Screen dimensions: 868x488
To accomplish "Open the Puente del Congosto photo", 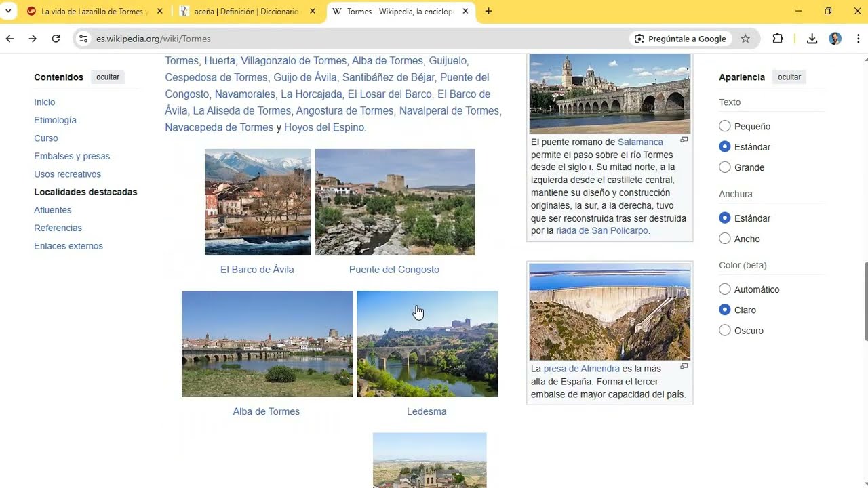I will (x=395, y=202).
